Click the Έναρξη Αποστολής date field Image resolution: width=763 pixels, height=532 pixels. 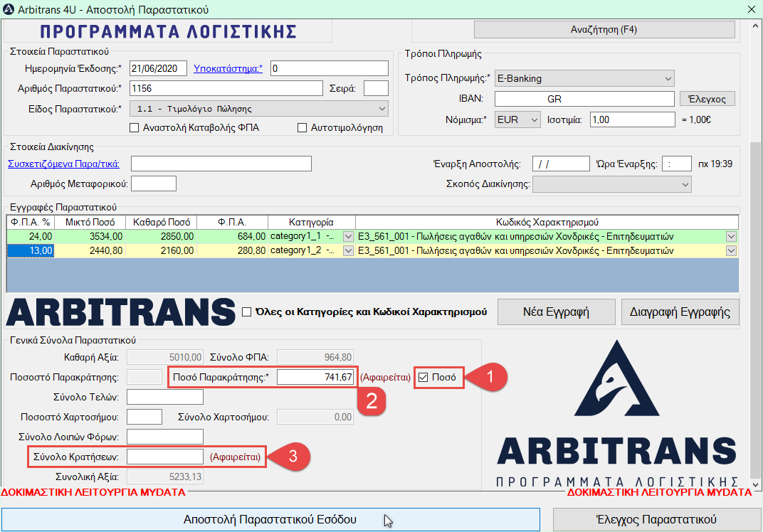561,164
